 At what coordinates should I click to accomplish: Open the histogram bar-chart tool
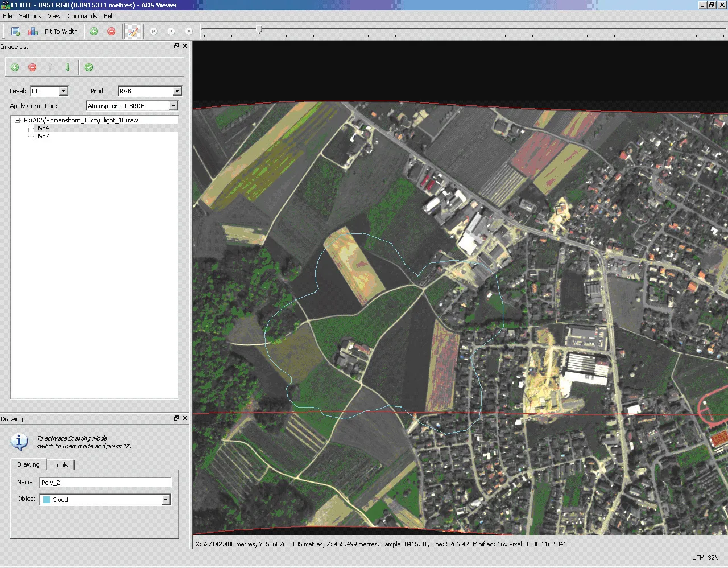pyautogui.click(x=33, y=31)
